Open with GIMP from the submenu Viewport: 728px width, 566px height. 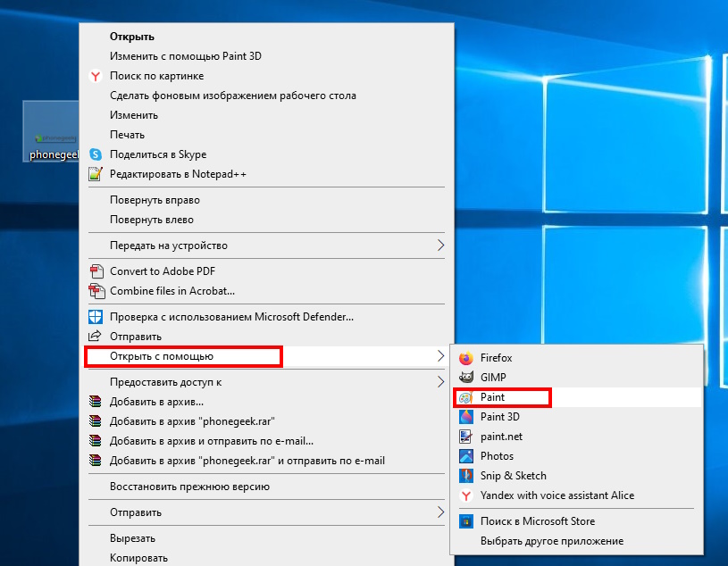[x=493, y=378]
